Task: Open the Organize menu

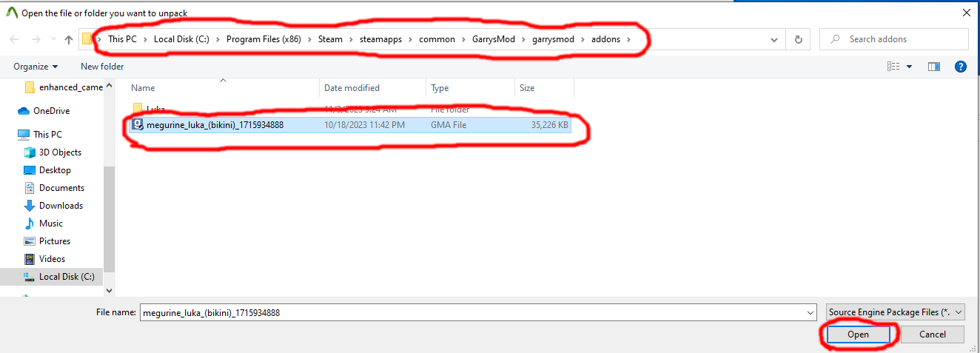Action: point(36,67)
